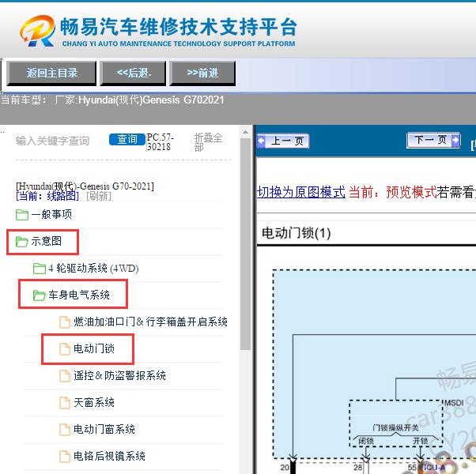
Task: Go back with the <<后退 button
Action: click(134, 73)
